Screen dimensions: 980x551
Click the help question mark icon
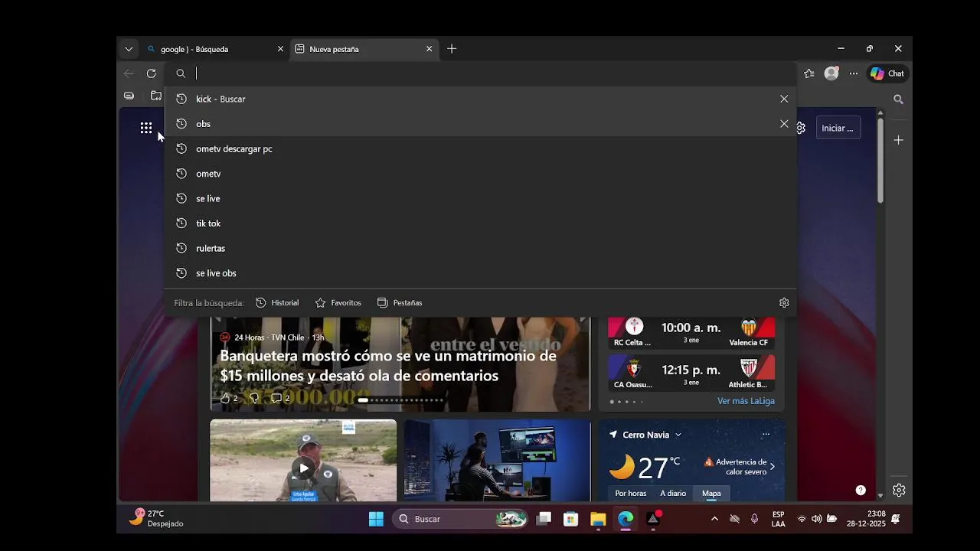click(861, 491)
